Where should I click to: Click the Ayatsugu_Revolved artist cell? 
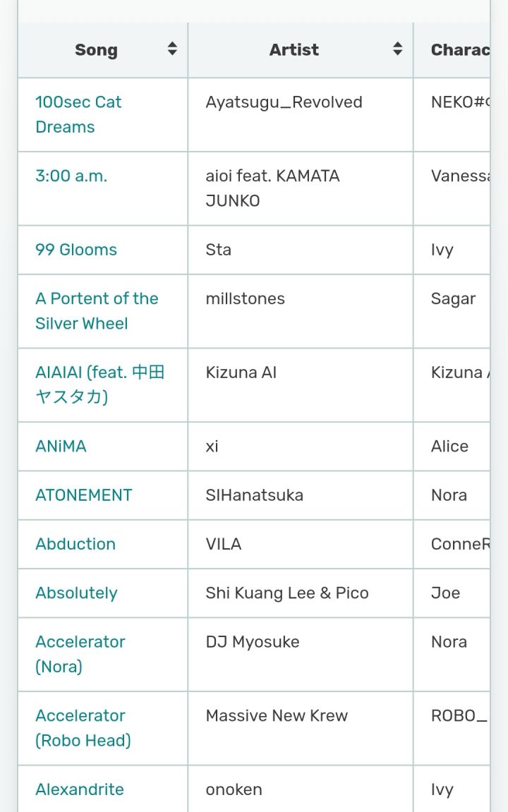pos(284,102)
